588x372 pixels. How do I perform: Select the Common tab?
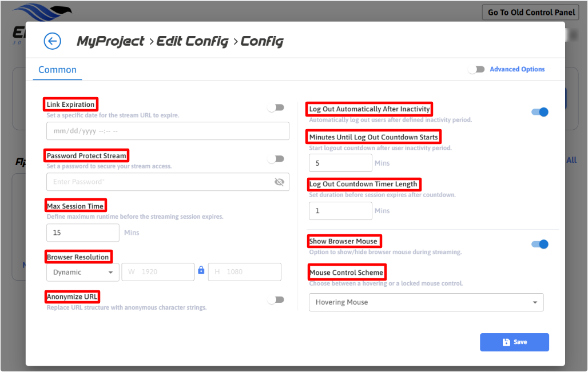(57, 70)
